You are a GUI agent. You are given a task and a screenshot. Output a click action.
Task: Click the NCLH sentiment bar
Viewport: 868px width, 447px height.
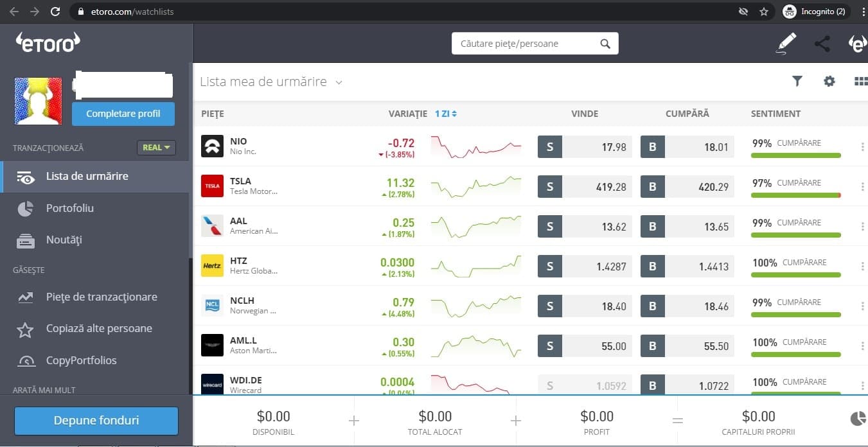coord(795,315)
